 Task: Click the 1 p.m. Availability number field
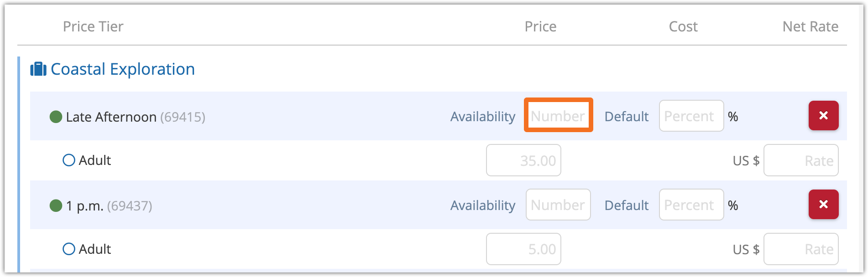(x=558, y=205)
